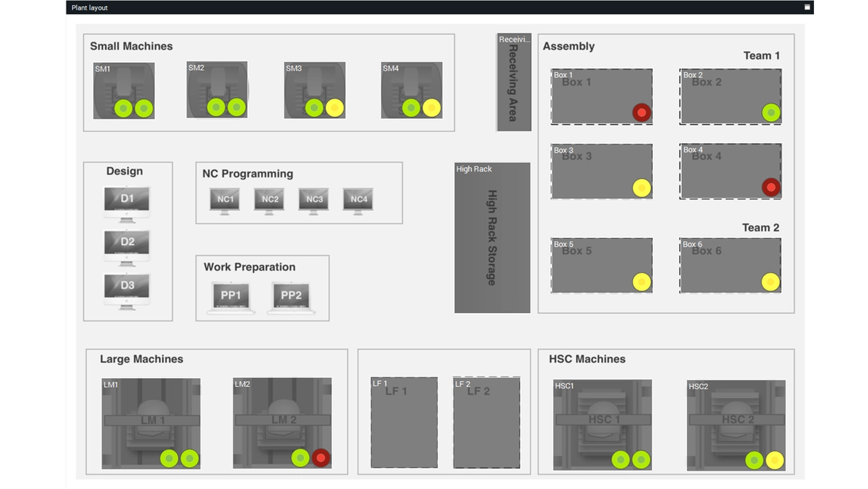The width and height of the screenshot is (868, 489).
Task: Click the LM1 large machine image
Action: [151, 423]
